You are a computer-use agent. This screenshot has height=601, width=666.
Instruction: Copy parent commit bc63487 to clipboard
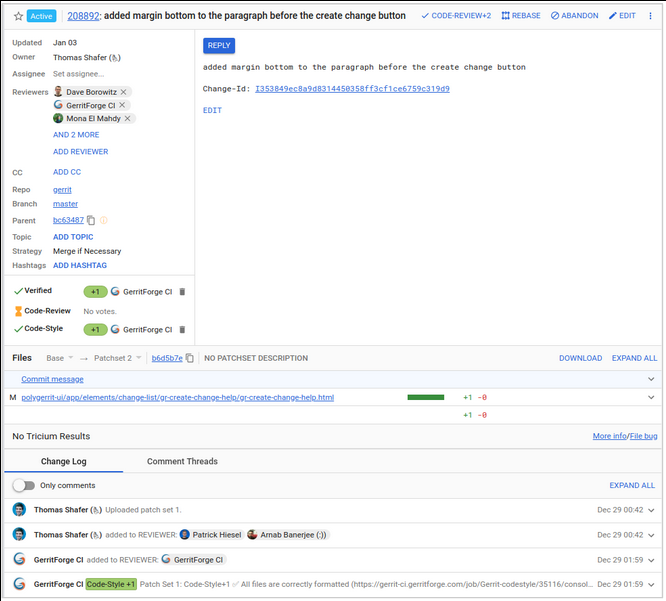(91, 220)
